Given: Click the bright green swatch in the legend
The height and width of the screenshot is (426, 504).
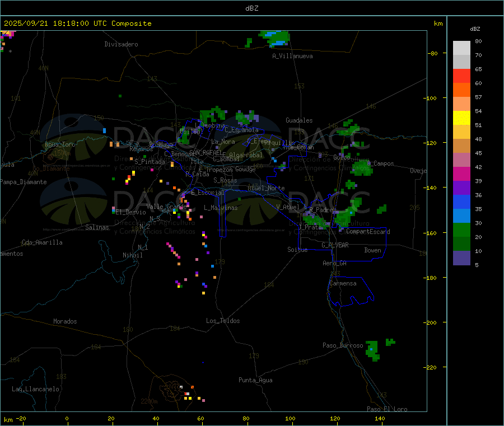Looking at the screenshot, I should pyautogui.click(x=461, y=230).
